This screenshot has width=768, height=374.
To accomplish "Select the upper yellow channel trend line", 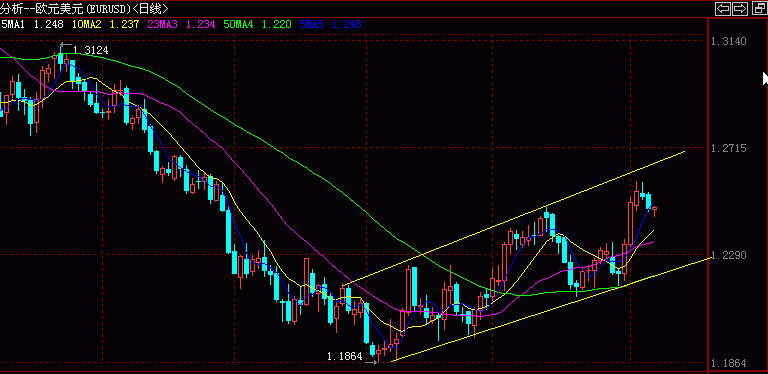I will pos(514,218).
